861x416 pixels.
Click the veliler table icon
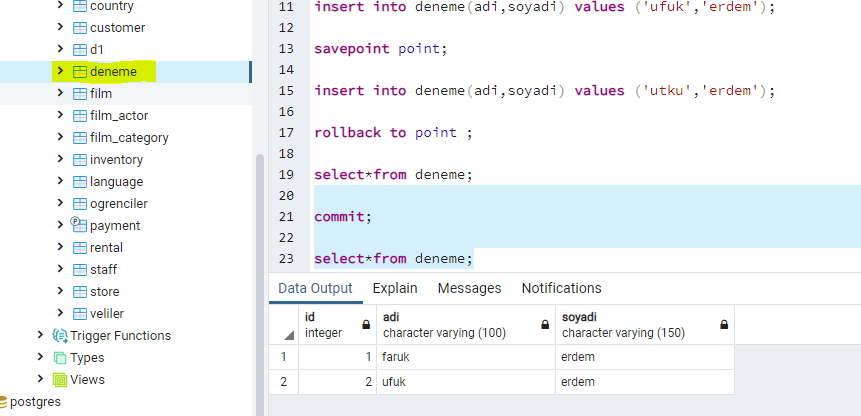(80, 313)
